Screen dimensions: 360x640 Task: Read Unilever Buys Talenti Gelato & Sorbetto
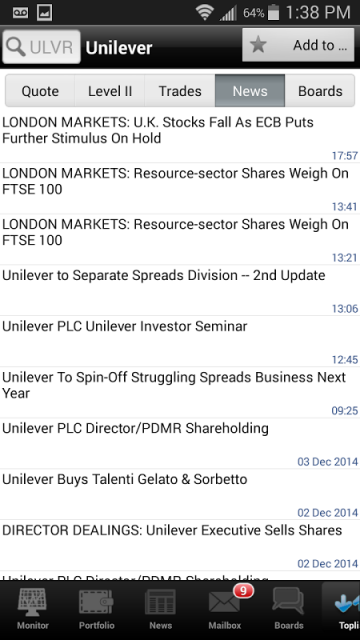[x=180, y=494]
